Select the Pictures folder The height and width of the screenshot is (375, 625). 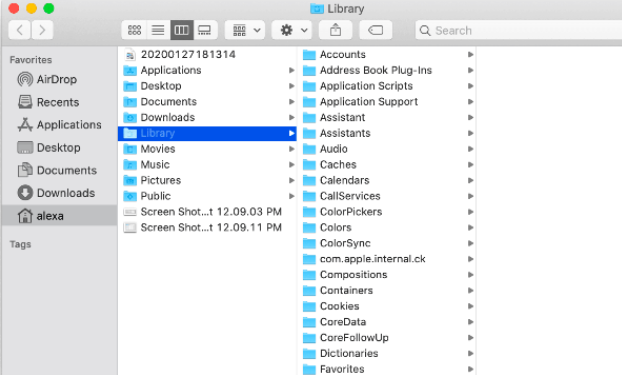pyautogui.click(x=207, y=180)
